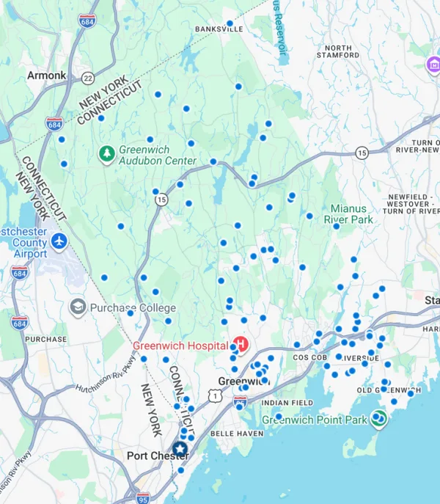
Task: Click the Port Chester town label
Action: pos(158,456)
